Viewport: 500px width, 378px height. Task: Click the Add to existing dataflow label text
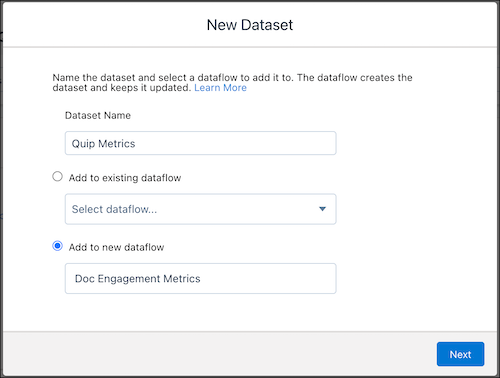click(125, 178)
